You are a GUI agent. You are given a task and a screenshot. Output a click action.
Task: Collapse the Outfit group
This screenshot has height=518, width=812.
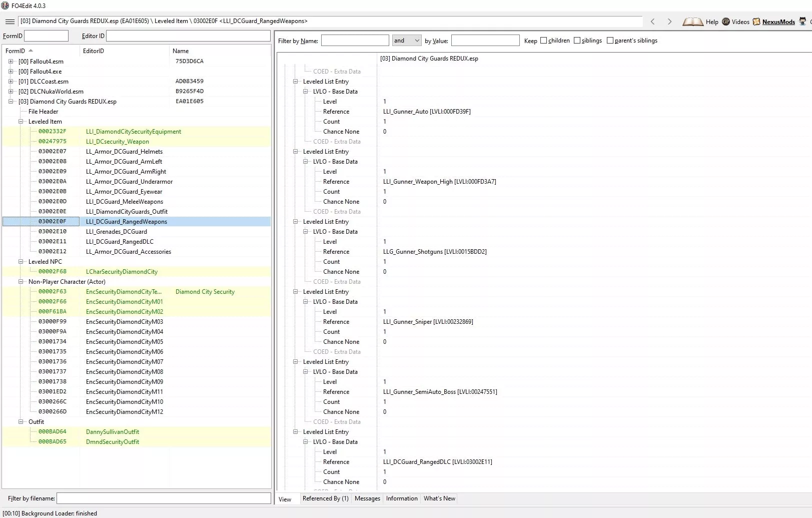point(21,422)
